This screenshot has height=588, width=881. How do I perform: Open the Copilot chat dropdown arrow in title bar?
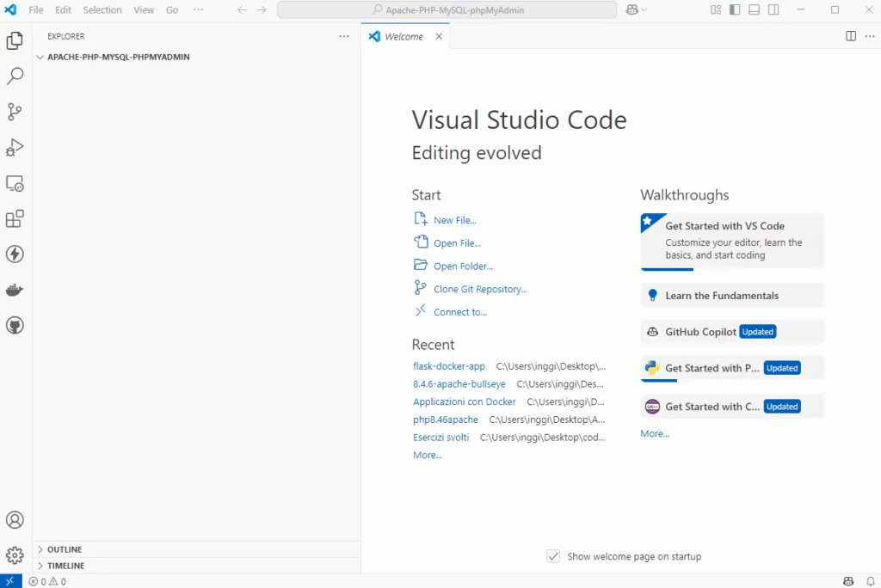point(644,9)
